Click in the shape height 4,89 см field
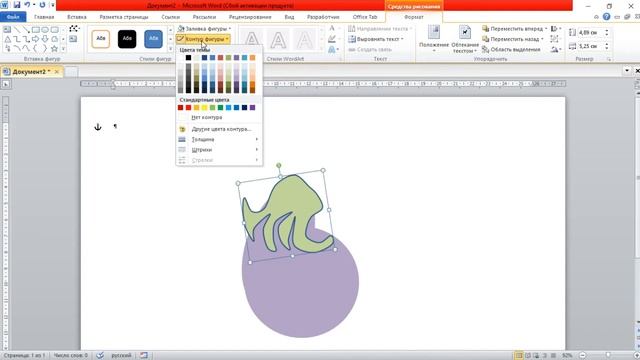Image resolution: width=640 pixels, height=360 pixels. pos(590,33)
